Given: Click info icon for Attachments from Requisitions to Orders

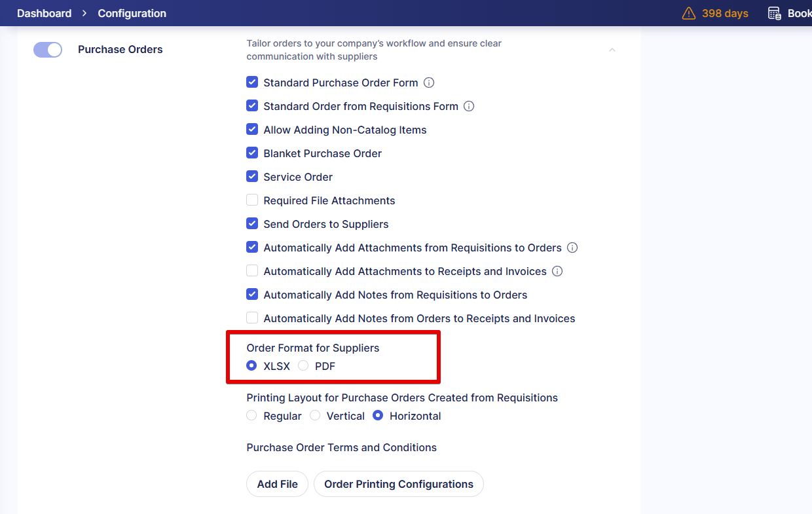Looking at the screenshot, I should (x=572, y=248).
